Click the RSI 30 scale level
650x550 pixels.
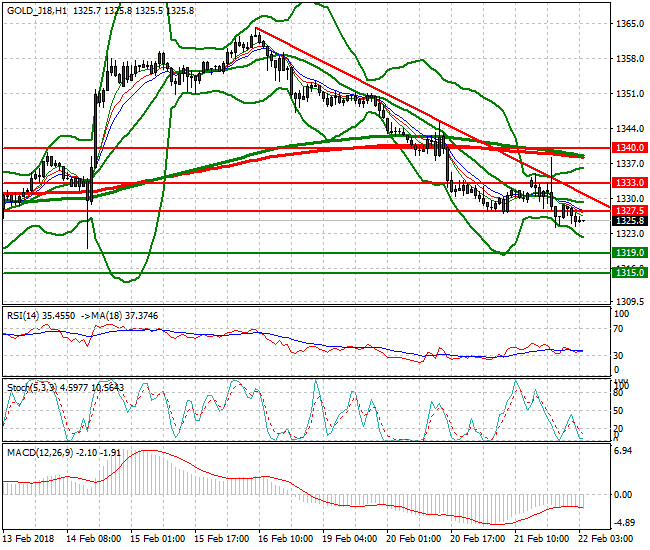coord(618,355)
